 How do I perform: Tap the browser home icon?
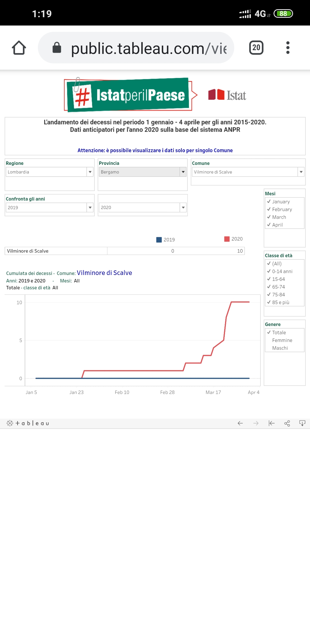[x=19, y=48]
